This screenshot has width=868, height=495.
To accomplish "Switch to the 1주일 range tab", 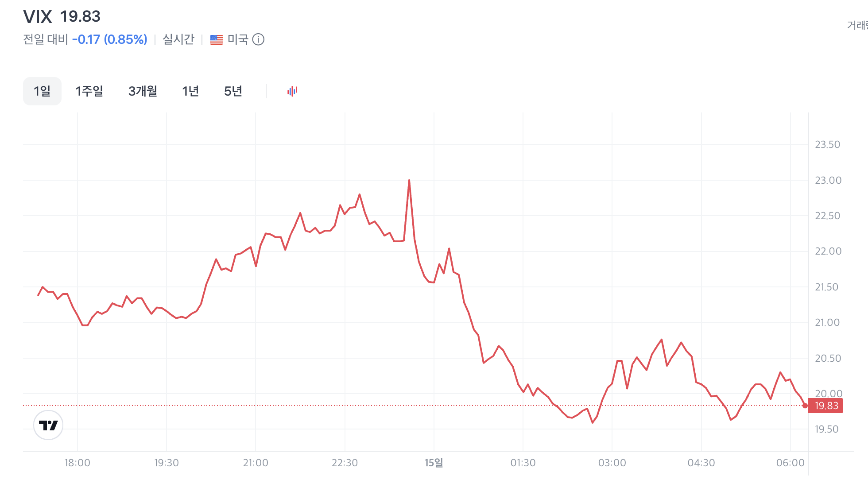I will [x=89, y=91].
